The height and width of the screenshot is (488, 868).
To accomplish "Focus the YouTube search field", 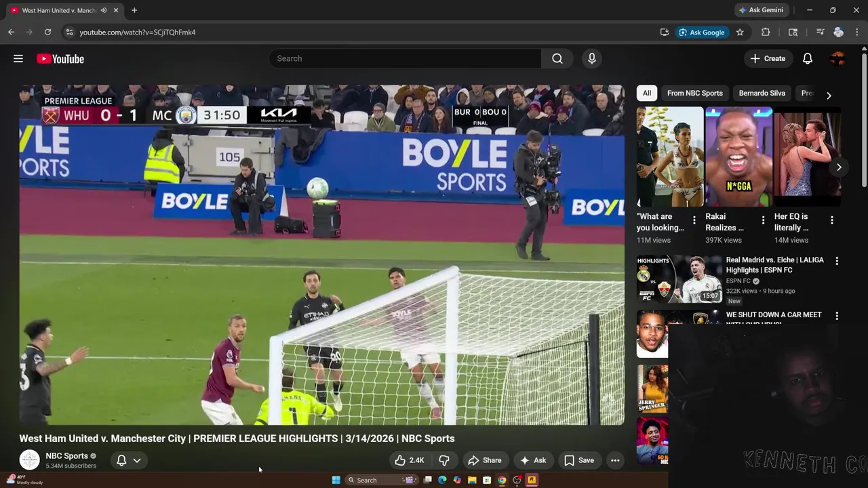I will pyautogui.click(x=405, y=59).
